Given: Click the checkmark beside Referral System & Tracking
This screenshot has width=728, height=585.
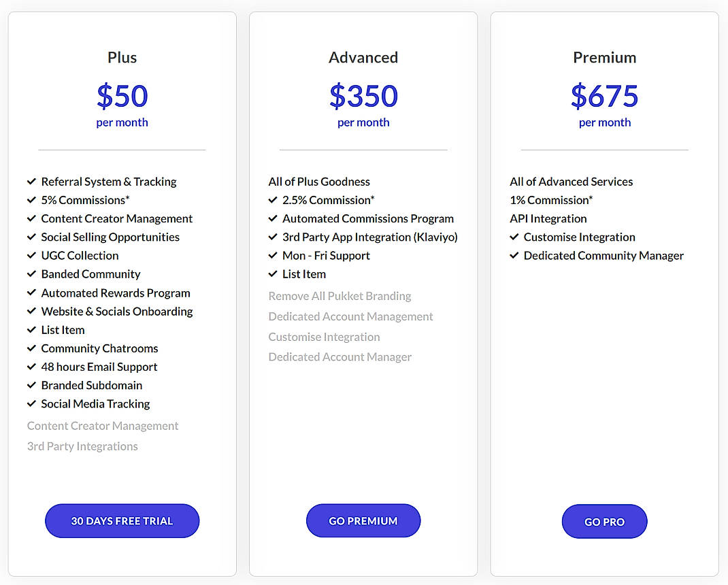Looking at the screenshot, I should (31, 182).
